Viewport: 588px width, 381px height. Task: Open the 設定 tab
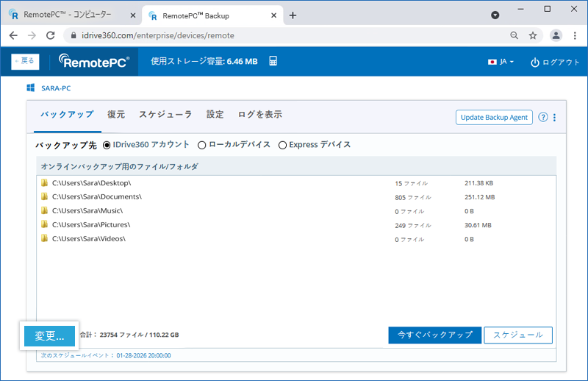tap(215, 115)
